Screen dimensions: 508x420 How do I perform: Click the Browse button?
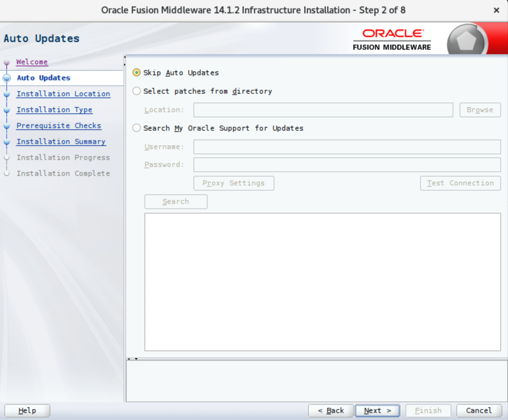click(480, 110)
